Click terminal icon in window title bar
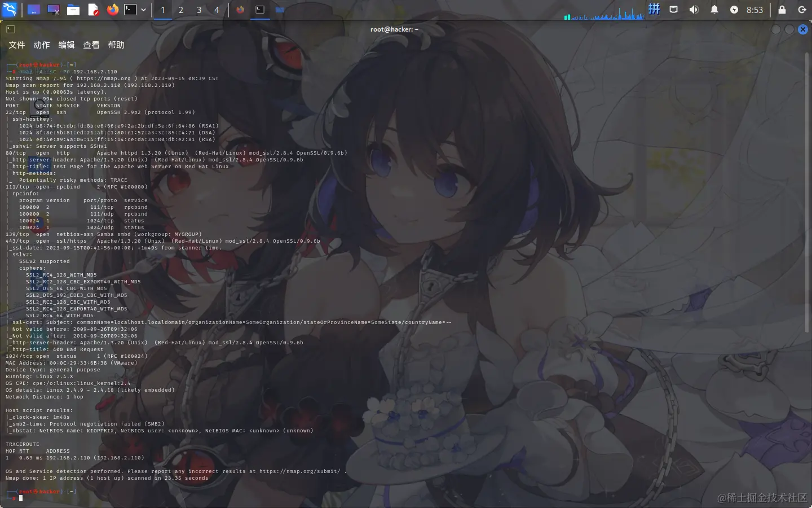 click(11, 29)
